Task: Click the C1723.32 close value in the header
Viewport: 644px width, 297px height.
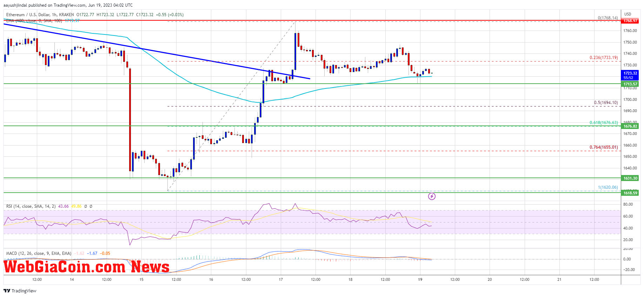Action: coord(145,15)
